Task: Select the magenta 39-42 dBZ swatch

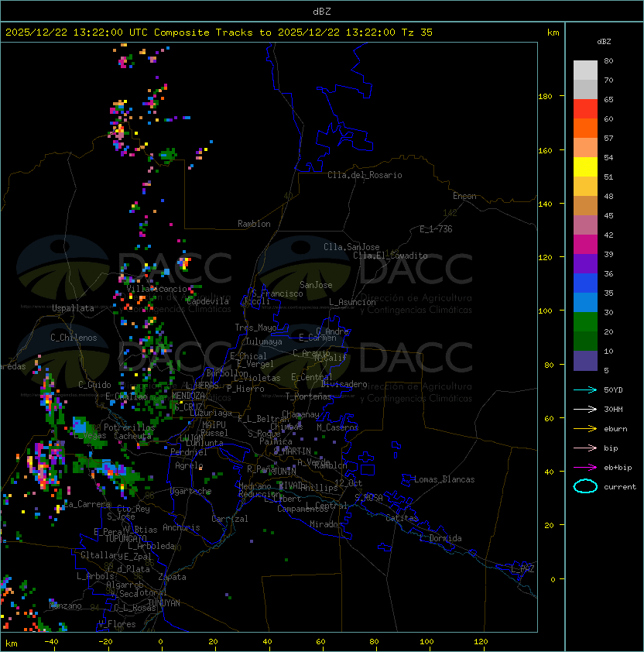Action: [x=585, y=245]
